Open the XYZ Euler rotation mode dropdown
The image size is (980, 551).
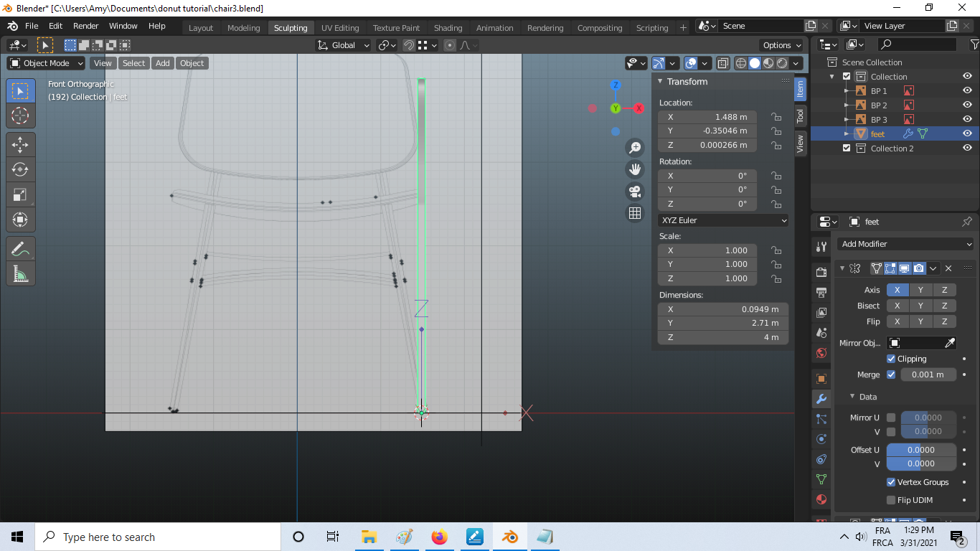tap(723, 220)
